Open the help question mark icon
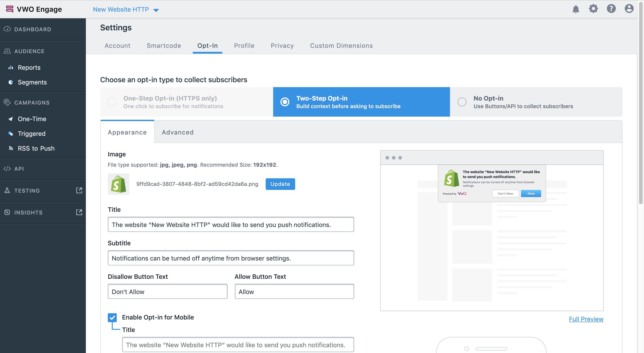This screenshot has height=353, width=644. (x=611, y=9)
